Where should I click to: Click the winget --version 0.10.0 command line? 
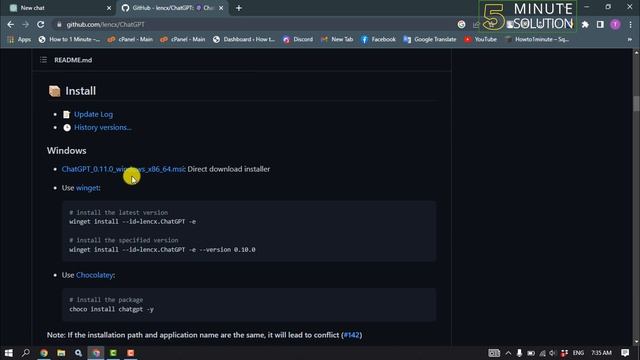[162, 249]
